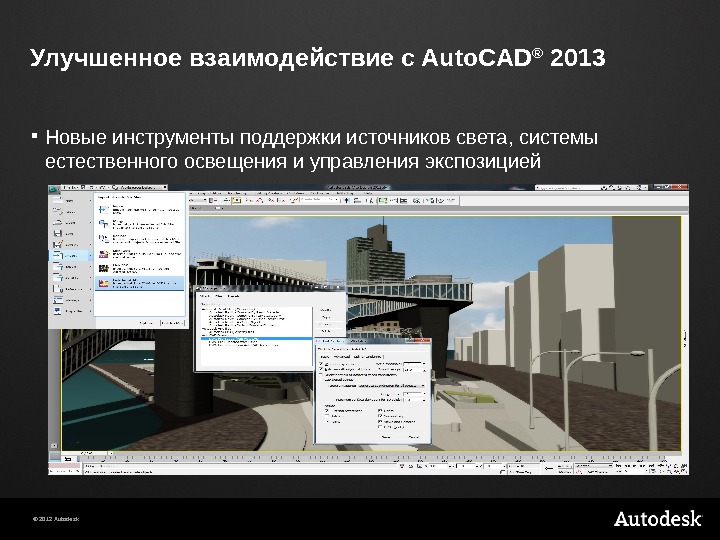Select the highlighted Import entry icon
720x540 pixels.
tap(58, 255)
